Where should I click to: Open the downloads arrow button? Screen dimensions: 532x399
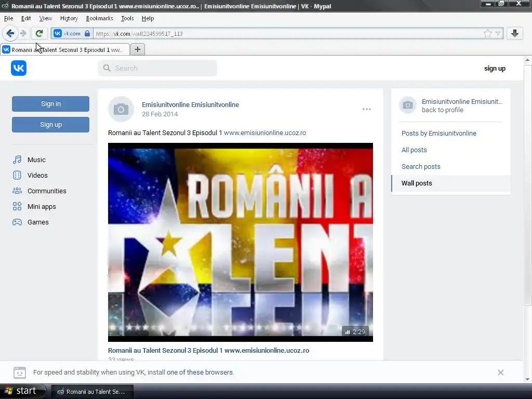[x=515, y=33]
